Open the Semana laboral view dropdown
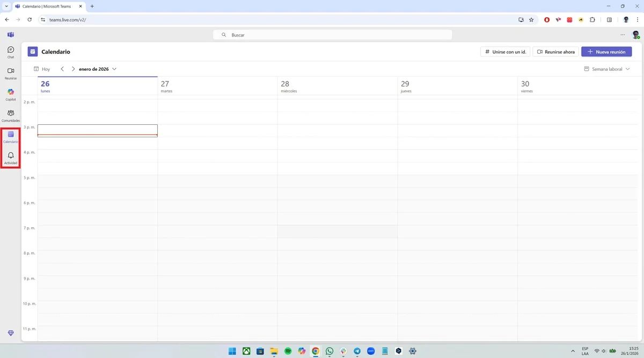Screen dimensions: 644x358 tap(607, 69)
